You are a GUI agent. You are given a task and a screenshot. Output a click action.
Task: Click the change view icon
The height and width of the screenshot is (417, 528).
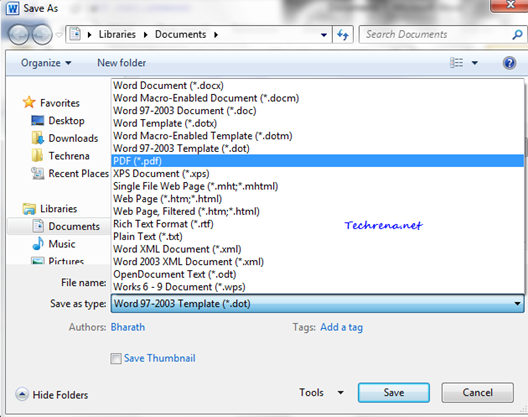point(457,63)
